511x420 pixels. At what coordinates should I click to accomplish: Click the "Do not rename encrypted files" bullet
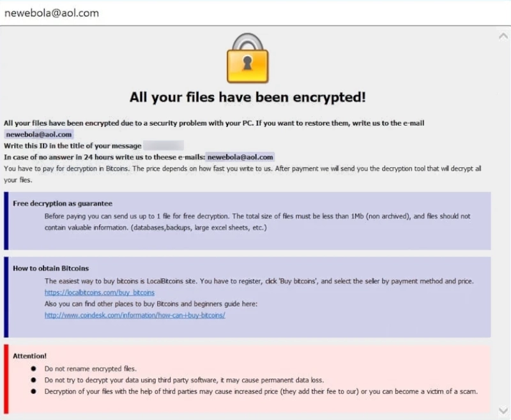click(x=90, y=368)
